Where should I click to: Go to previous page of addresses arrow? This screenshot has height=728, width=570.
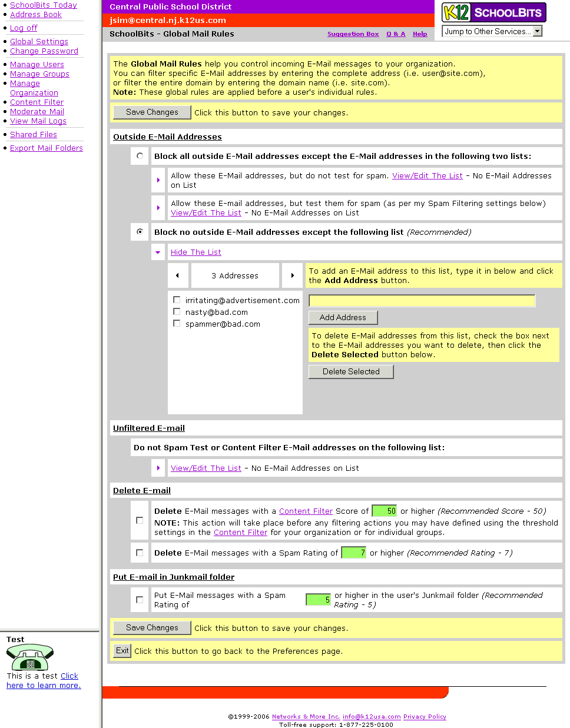click(x=178, y=275)
